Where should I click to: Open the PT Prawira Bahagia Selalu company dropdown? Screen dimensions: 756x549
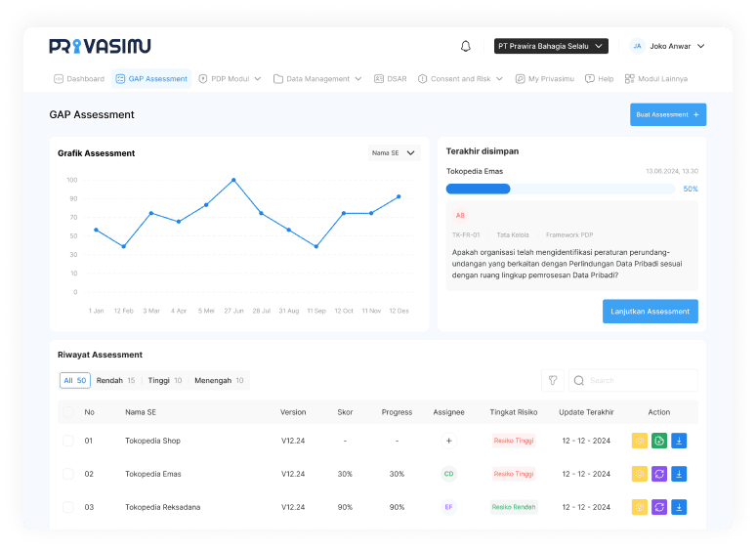[x=551, y=46]
